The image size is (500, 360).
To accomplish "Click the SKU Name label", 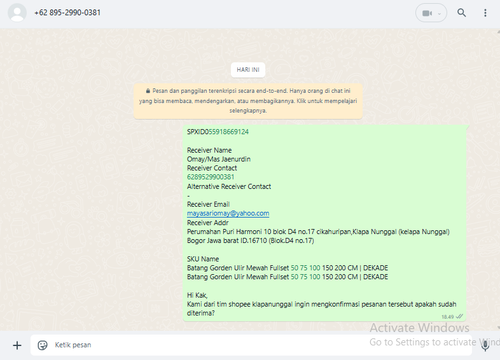I will point(203,259).
